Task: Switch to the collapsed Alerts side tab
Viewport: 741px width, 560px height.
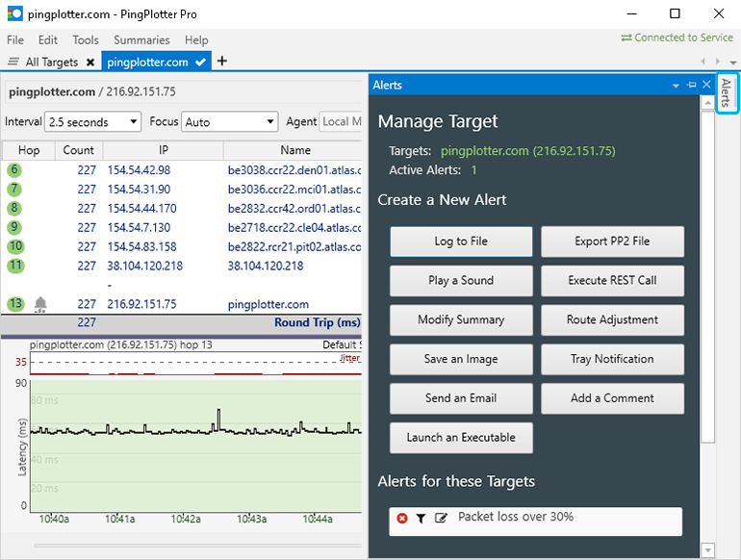Action: coord(727,93)
